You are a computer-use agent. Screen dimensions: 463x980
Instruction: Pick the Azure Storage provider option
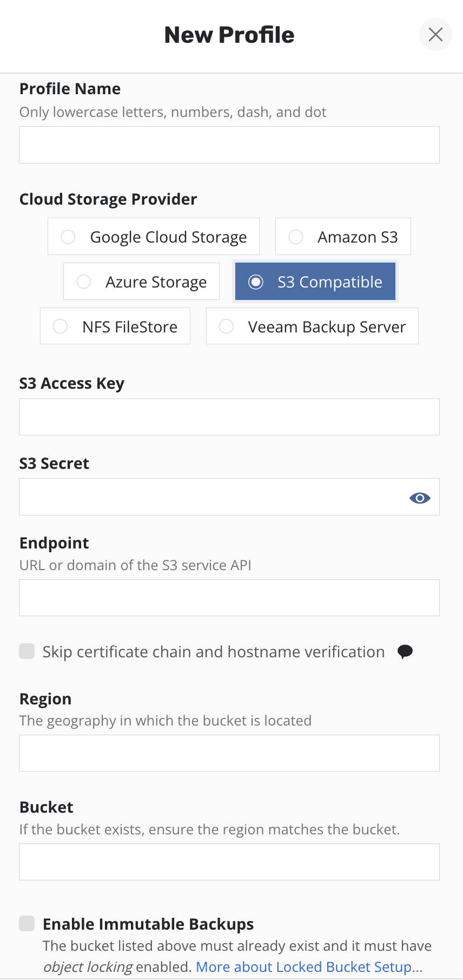[x=141, y=282]
